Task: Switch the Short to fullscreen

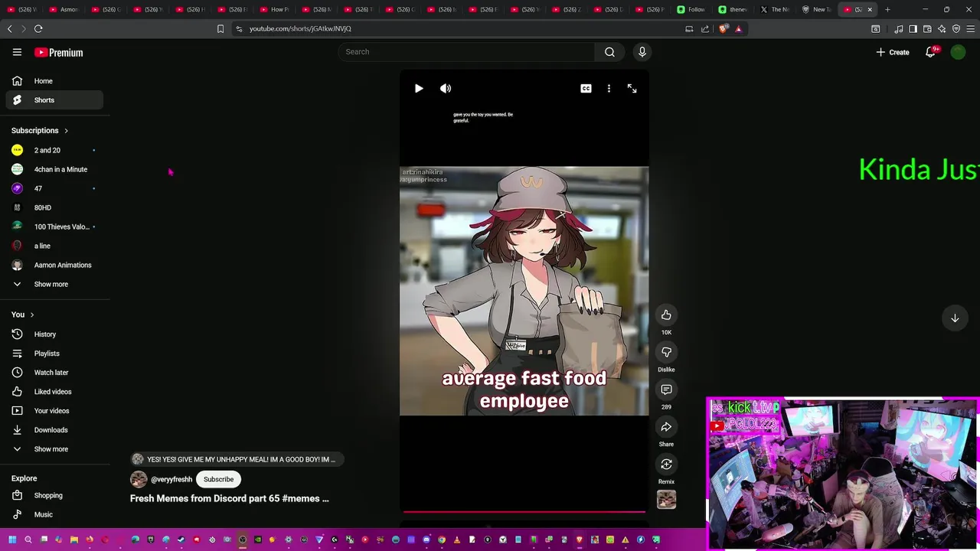Action: [632, 88]
